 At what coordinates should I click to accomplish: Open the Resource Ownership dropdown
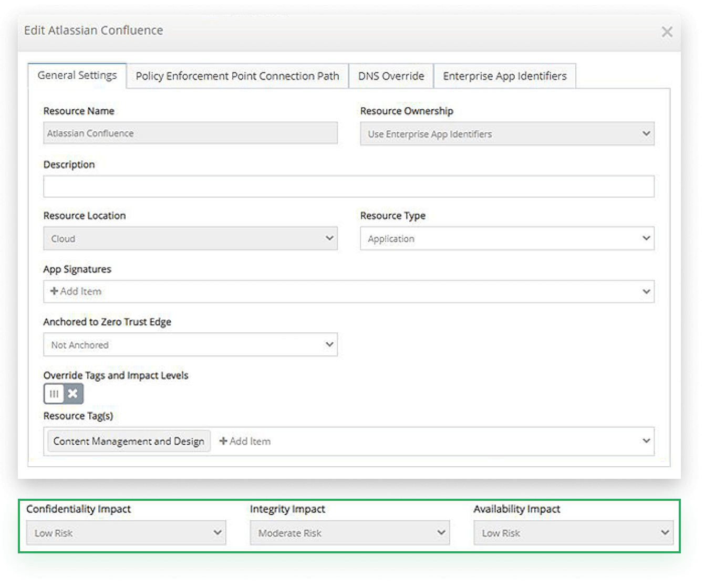click(x=507, y=134)
